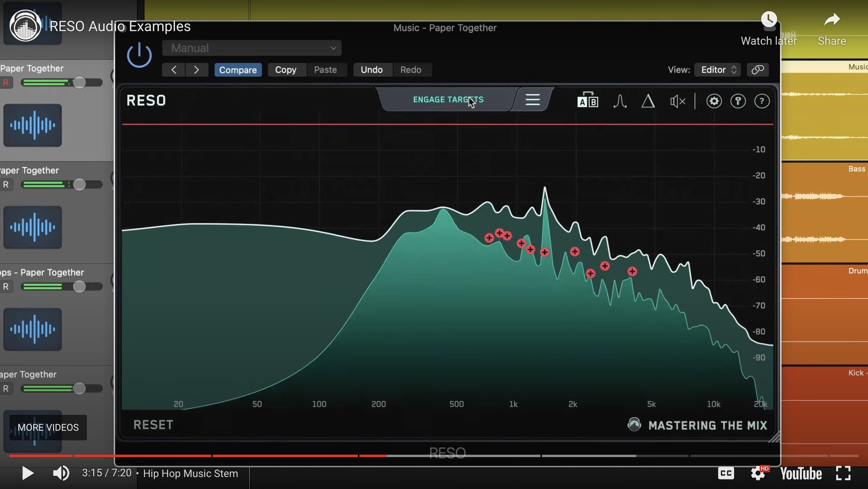The image size is (868, 489).
Task: Select the resonance filter shape icon
Action: (620, 101)
